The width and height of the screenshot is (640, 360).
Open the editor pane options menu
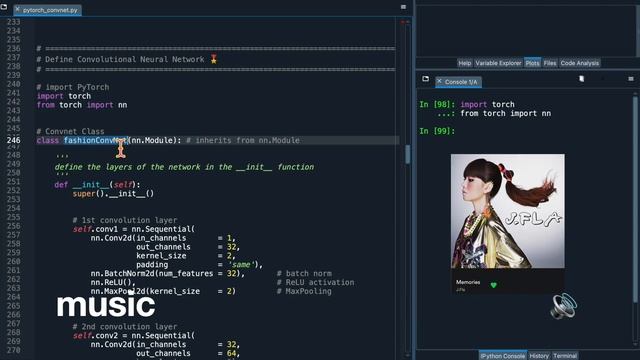pos(403,7)
